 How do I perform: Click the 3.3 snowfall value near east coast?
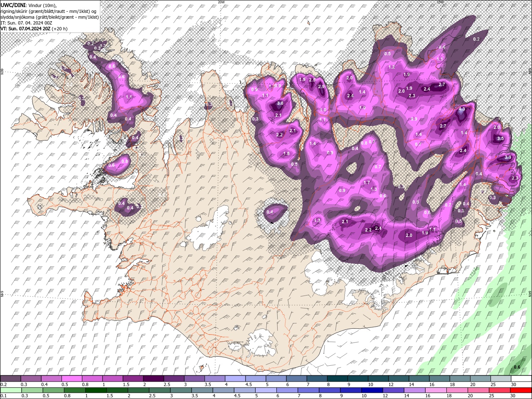507,158
